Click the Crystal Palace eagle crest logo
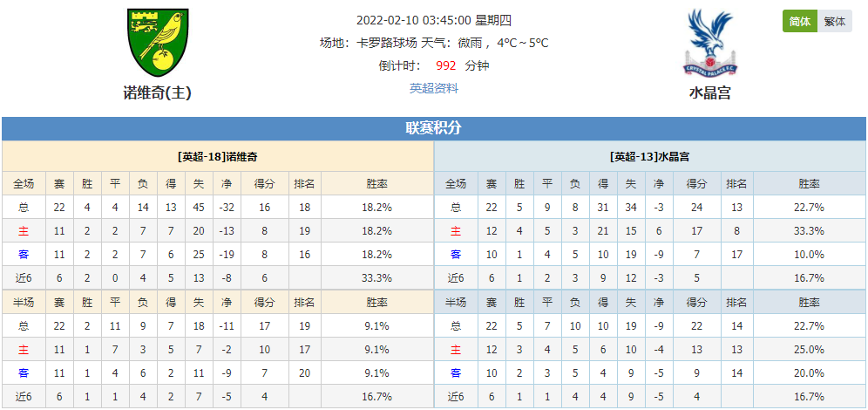Image resolution: width=868 pixels, height=410 pixels. (709, 43)
